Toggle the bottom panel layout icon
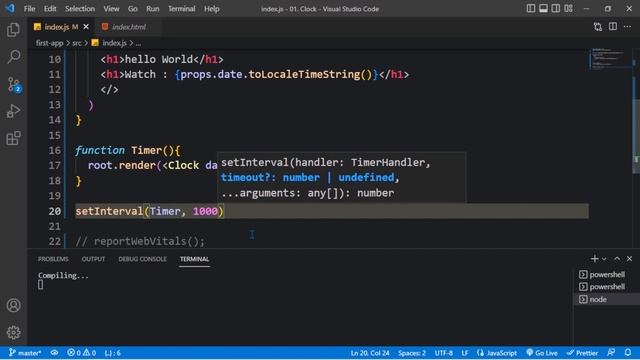 (543, 9)
